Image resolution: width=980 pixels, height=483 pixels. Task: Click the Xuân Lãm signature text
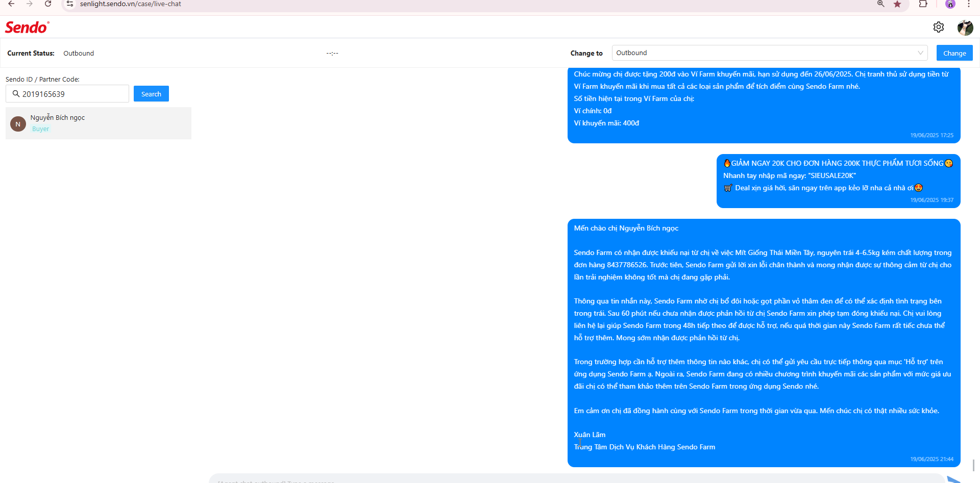(590, 435)
